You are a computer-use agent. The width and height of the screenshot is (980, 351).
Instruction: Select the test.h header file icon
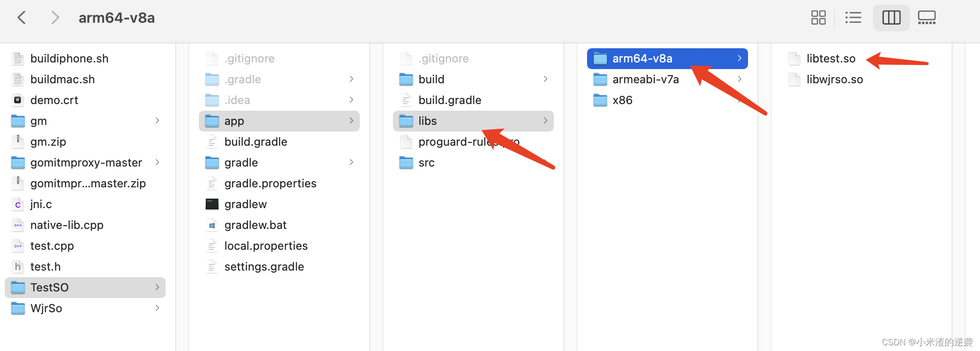point(18,267)
